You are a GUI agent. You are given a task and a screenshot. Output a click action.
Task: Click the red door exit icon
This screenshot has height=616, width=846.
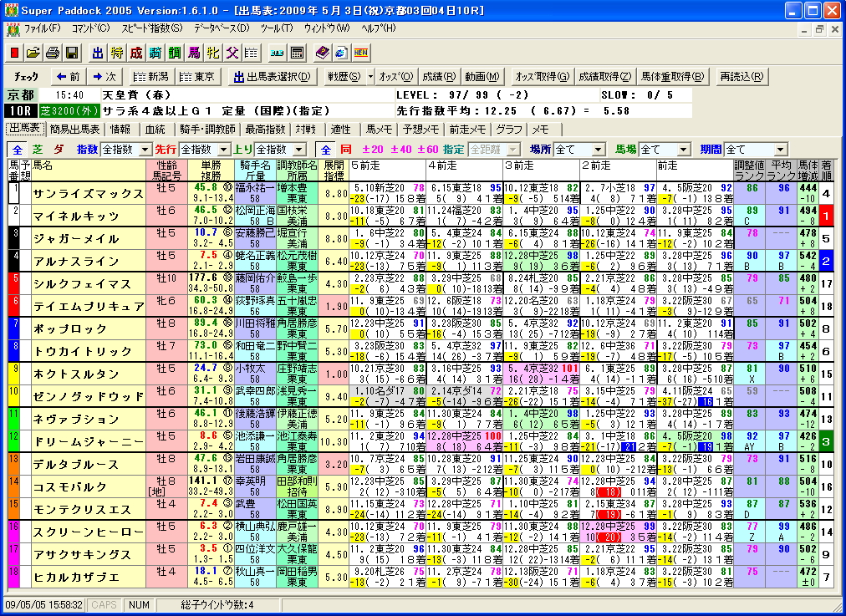click(x=14, y=53)
